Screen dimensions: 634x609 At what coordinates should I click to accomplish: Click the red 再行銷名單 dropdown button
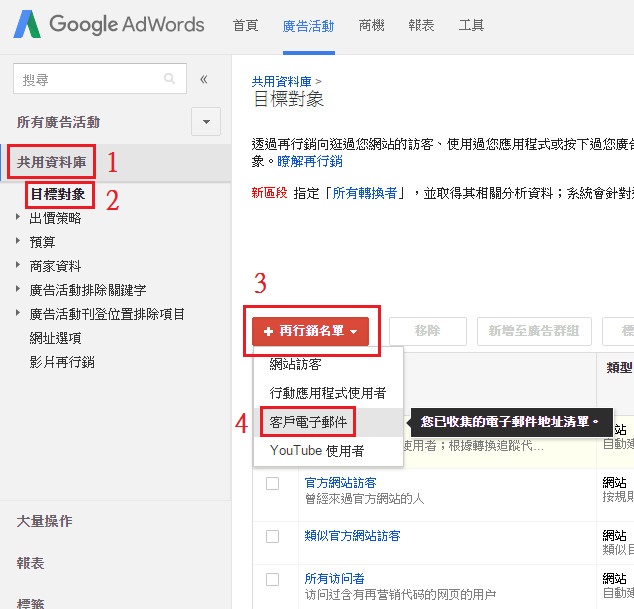[x=310, y=331]
